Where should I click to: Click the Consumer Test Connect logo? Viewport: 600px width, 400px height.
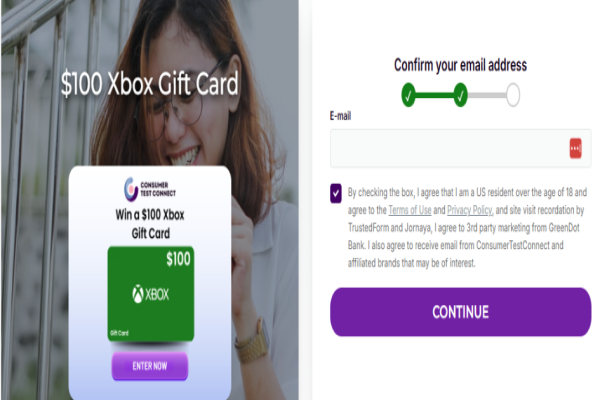pos(150,189)
